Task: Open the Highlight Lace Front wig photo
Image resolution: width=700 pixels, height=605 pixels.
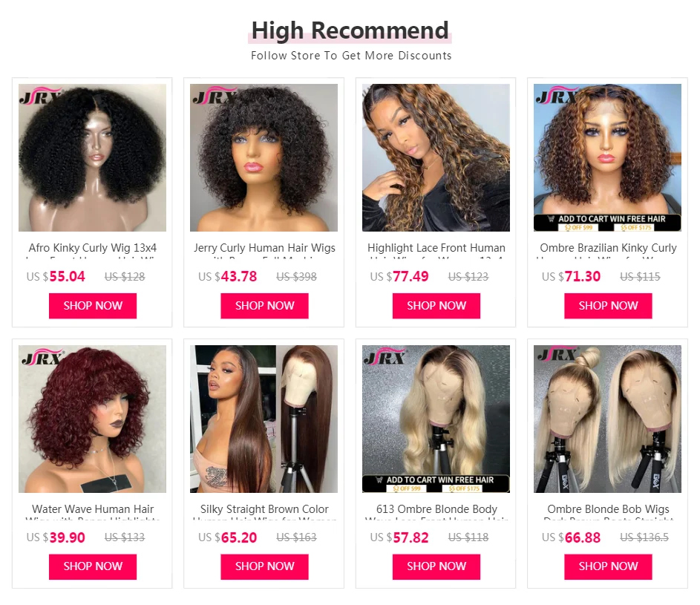Action: [x=436, y=157]
